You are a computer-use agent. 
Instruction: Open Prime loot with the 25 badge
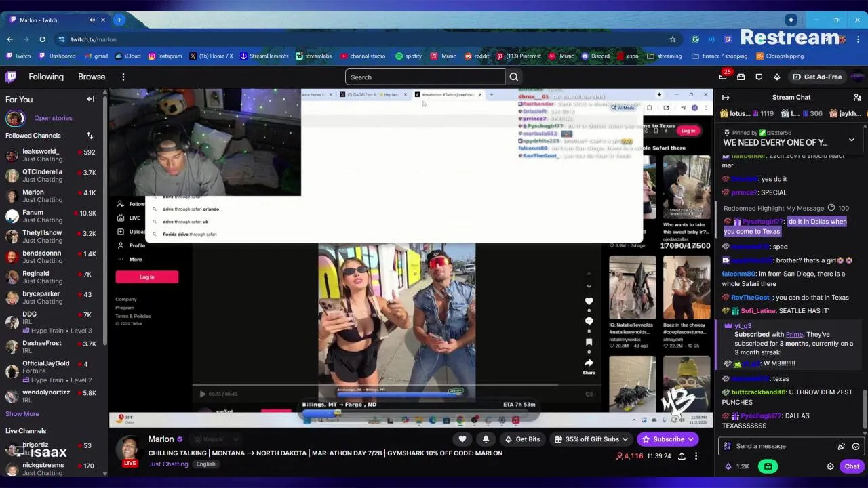tap(724, 77)
